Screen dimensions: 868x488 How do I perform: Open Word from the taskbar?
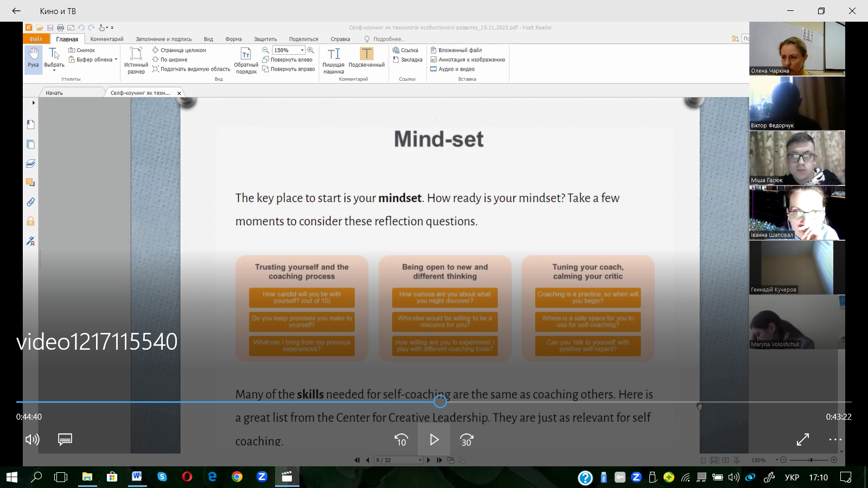137,477
